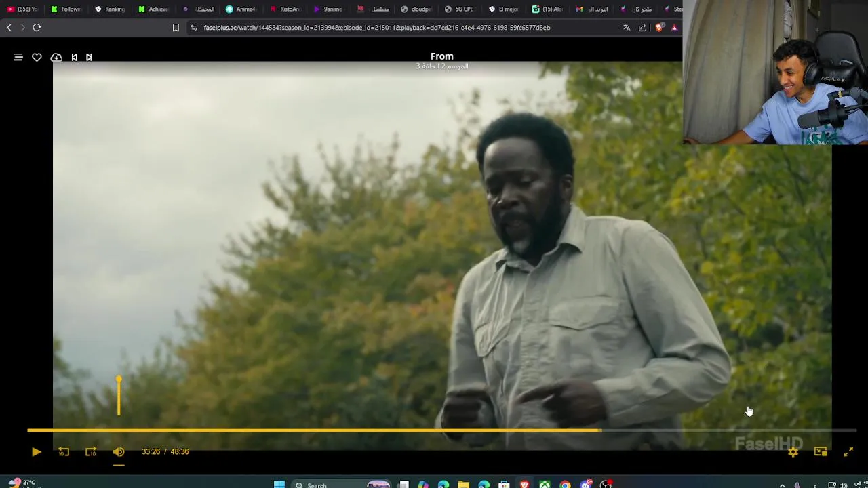Play the video
The width and height of the screenshot is (868, 488).
coord(36,452)
